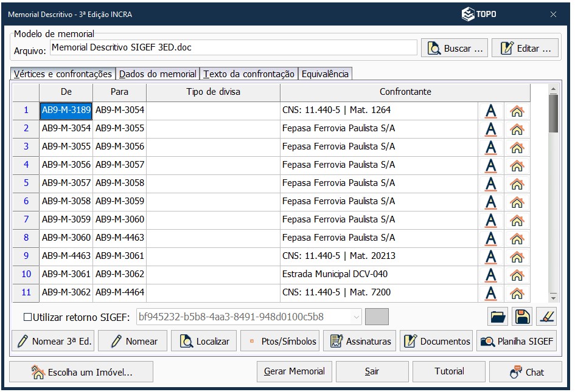Click Buscar to browse for a file
The width and height of the screenshot is (575, 392).
(455, 49)
